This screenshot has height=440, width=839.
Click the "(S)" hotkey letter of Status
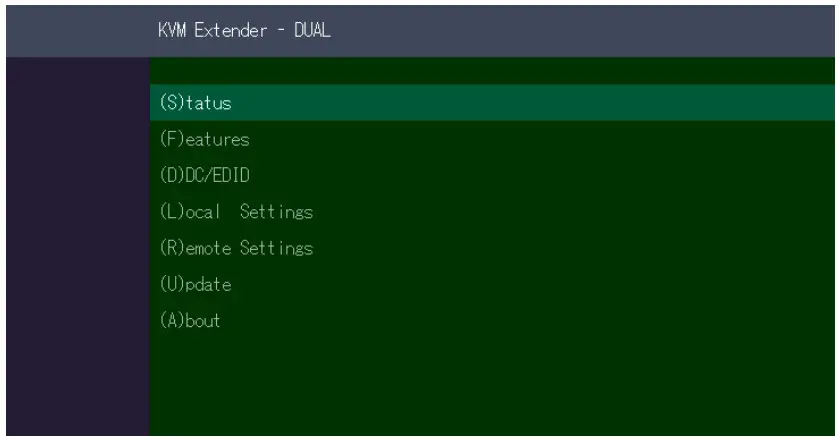(x=168, y=102)
